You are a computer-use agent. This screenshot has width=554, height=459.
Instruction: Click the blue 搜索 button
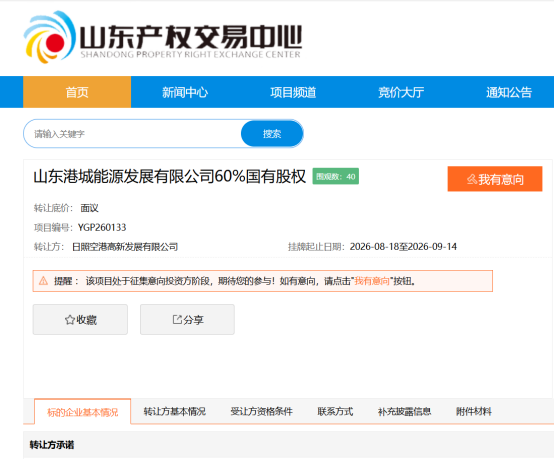(272, 134)
